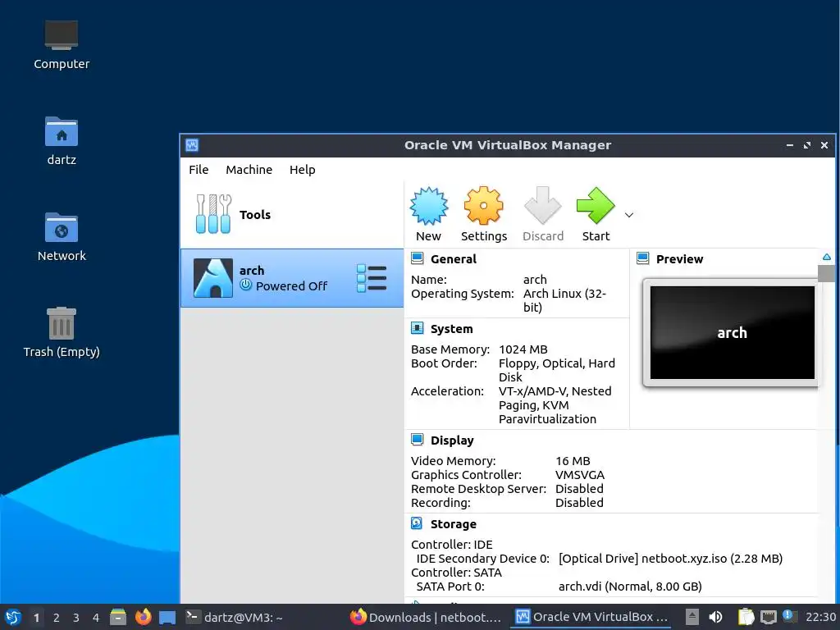This screenshot has height=630, width=840.
Task: Open VM Settings with the gear icon
Action: pos(484,206)
